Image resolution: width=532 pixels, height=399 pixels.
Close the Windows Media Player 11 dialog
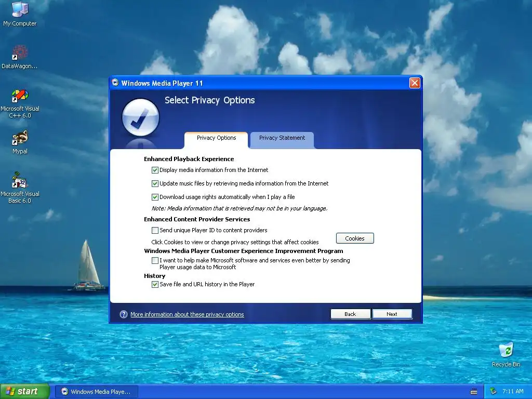point(415,83)
